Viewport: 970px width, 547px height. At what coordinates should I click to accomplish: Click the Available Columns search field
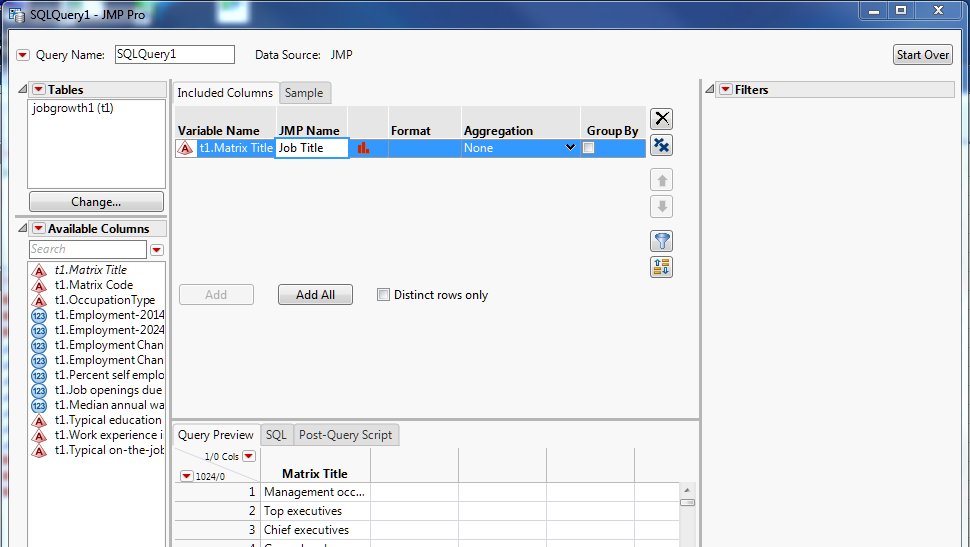(x=88, y=249)
